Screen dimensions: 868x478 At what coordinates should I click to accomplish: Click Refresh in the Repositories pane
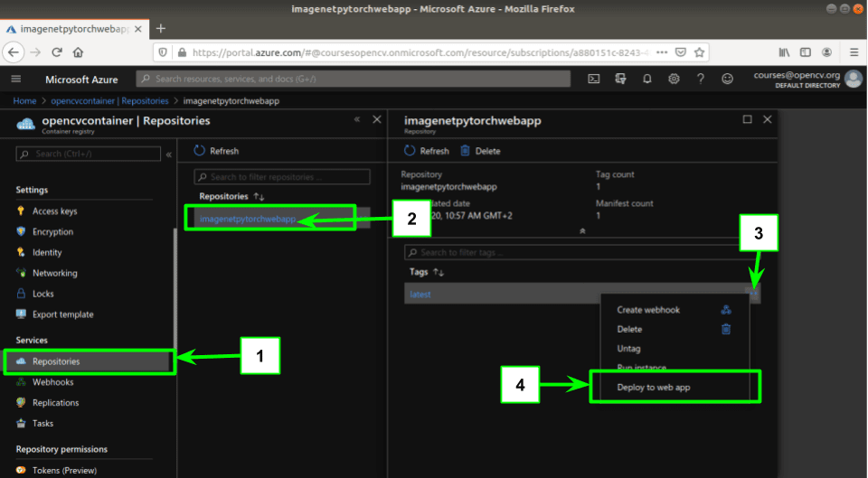coord(216,151)
